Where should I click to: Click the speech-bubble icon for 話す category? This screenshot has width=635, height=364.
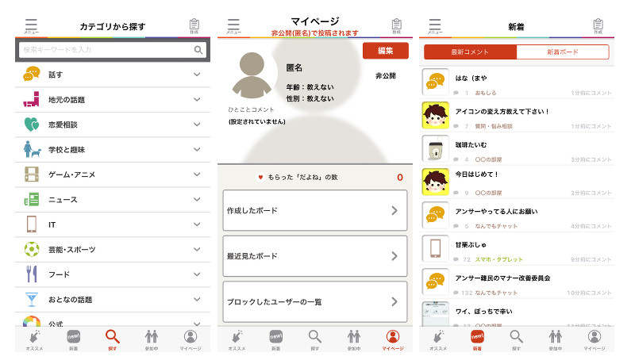point(32,74)
